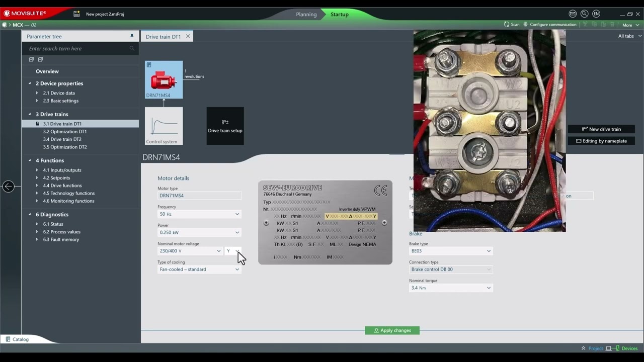Click the New drive train button
This screenshot has height=362, width=644.
[x=601, y=129]
